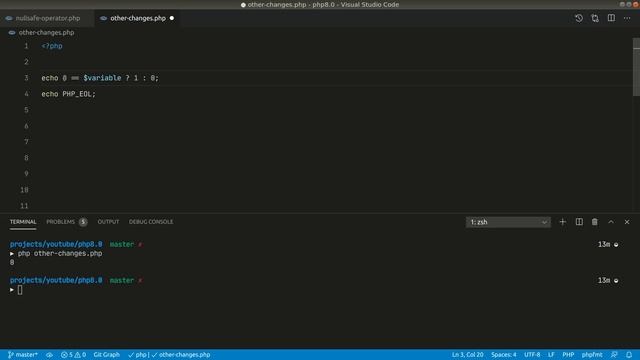This screenshot has height=360, width=640.
Task: Open the file timeline history icon
Action: 579,18
